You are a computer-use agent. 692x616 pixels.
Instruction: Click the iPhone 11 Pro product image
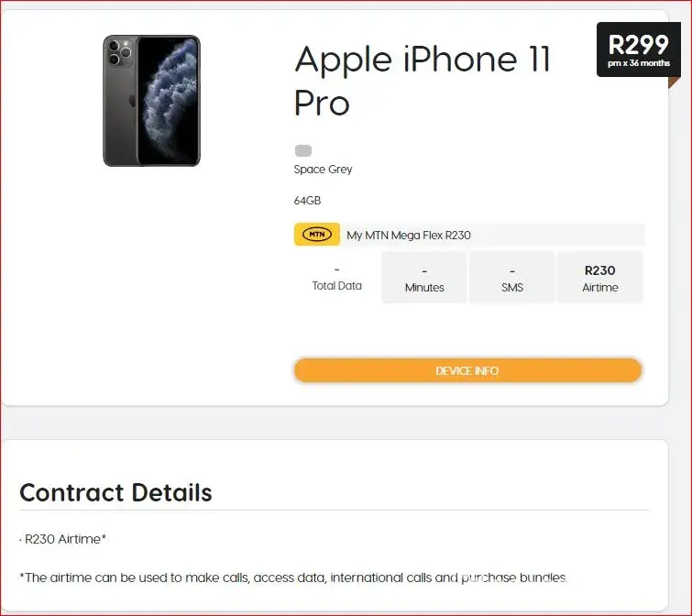click(151, 101)
